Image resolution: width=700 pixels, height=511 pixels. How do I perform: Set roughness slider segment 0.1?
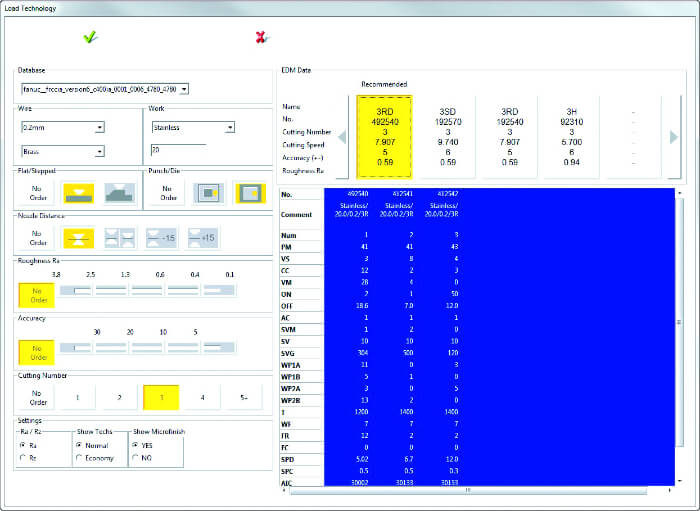[x=218, y=291]
